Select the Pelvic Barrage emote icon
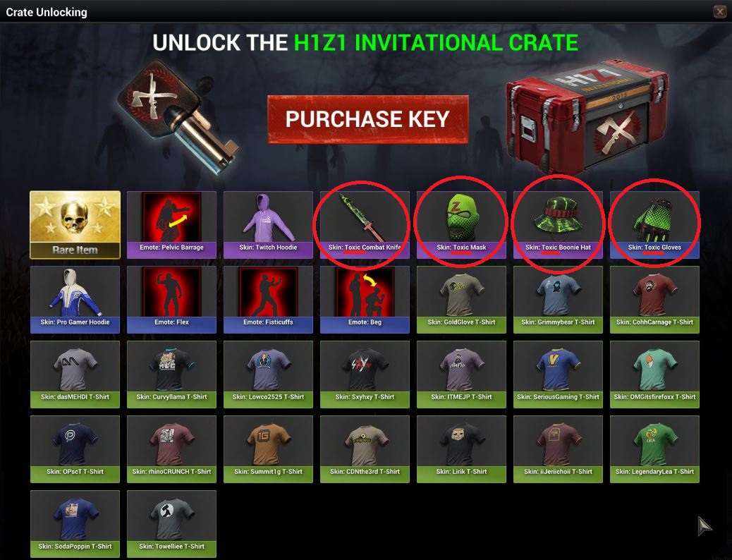 click(172, 225)
